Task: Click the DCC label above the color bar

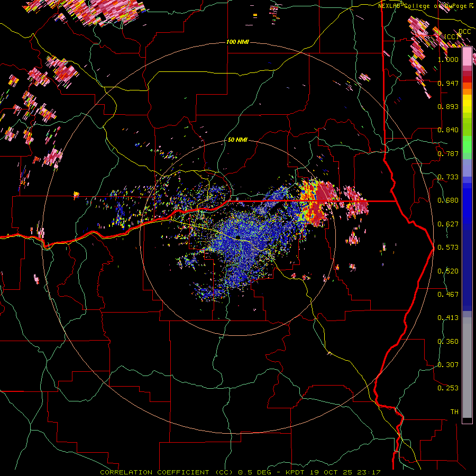Action: (464, 32)
